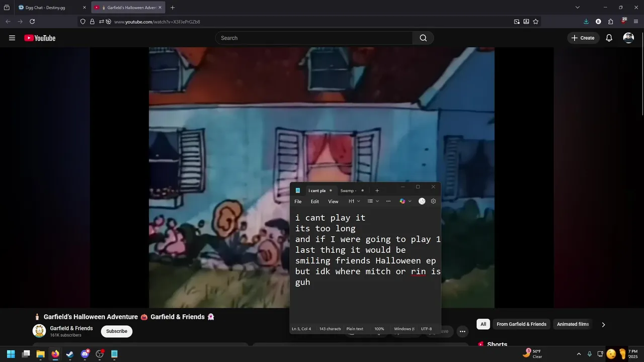Screen dimensions: 644x362
Task: Close the Dgg Chat browser tab
Action: pos(85,8)
